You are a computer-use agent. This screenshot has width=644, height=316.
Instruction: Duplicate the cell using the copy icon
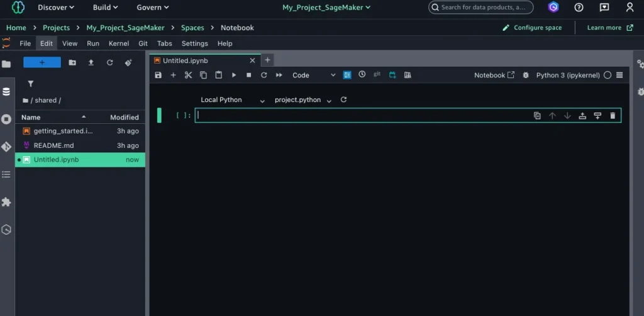[x=537, y=115]
